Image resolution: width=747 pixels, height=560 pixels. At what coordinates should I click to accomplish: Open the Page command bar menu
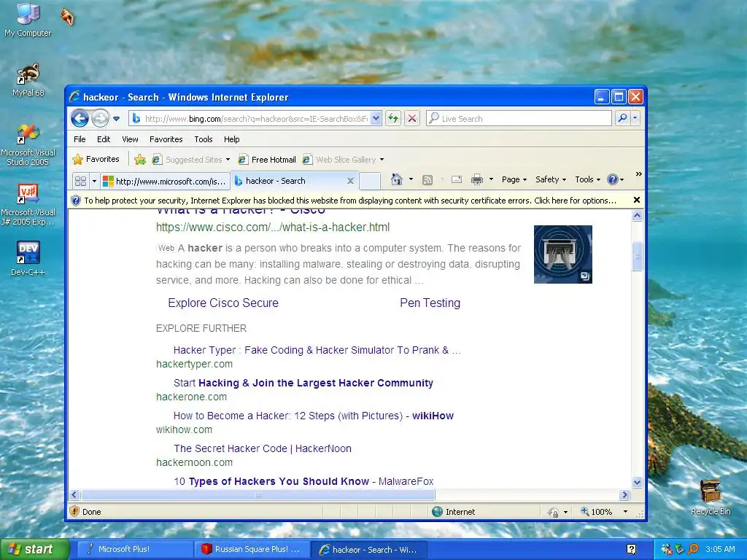click(514, 179)
